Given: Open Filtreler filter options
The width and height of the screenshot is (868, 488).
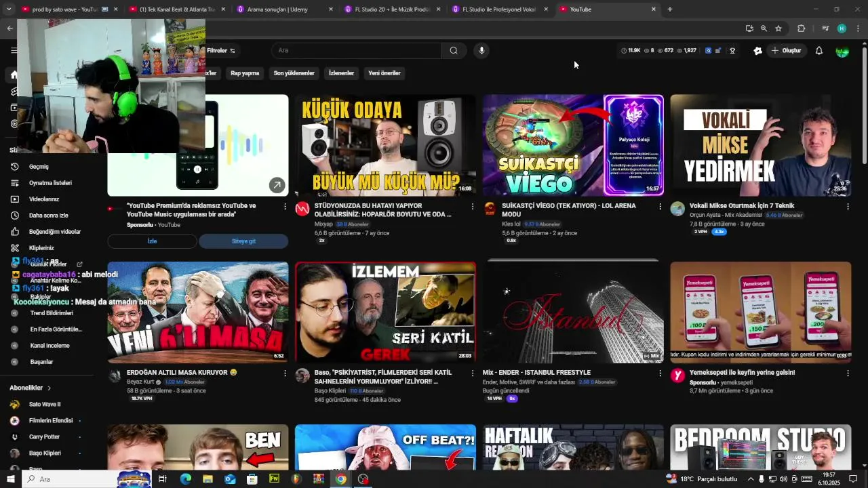Looking at the screenshot, I should pyautogui.click(x=220, y=51).
